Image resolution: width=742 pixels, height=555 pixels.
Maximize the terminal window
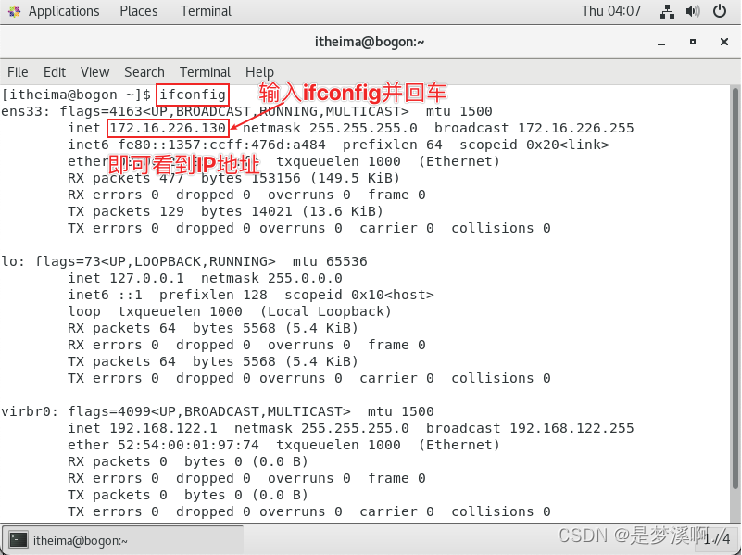(x=693, y=42)
